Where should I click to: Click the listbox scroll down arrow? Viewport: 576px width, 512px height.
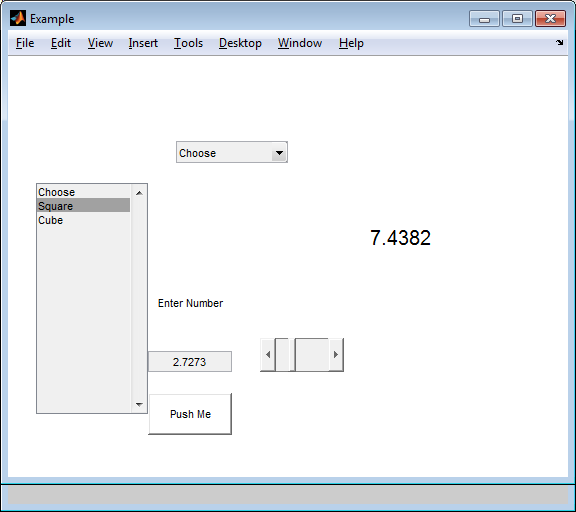[x=139, y=404]
